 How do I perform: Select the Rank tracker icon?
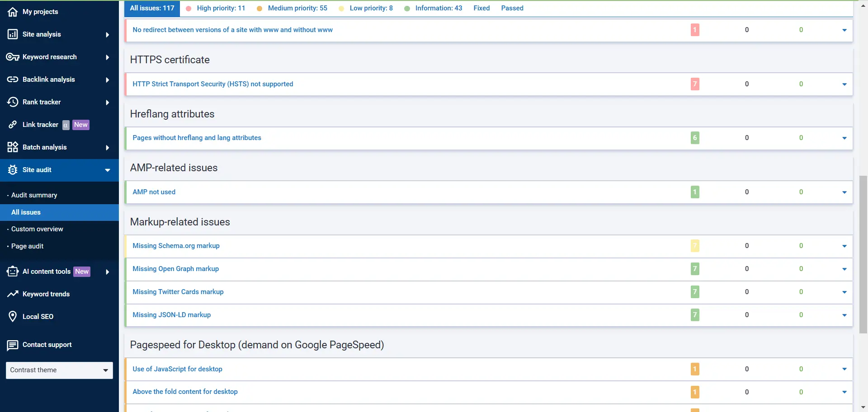pos(12,102)
